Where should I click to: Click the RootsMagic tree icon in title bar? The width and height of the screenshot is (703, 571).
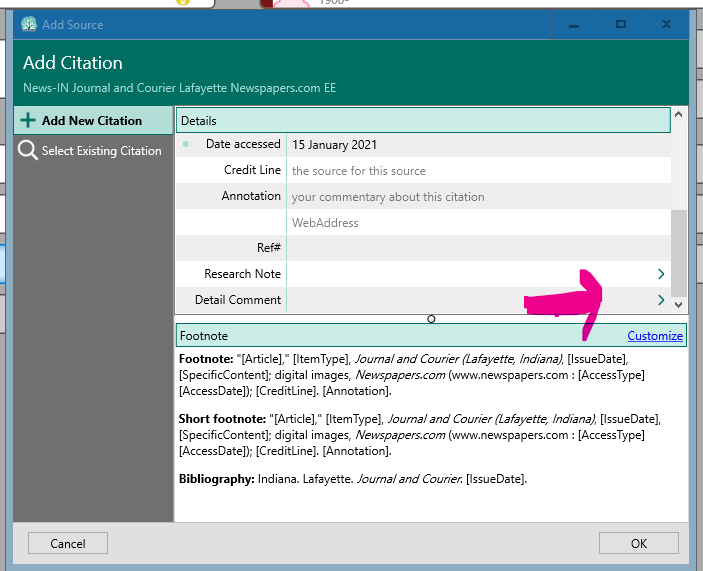pos(29,24)
